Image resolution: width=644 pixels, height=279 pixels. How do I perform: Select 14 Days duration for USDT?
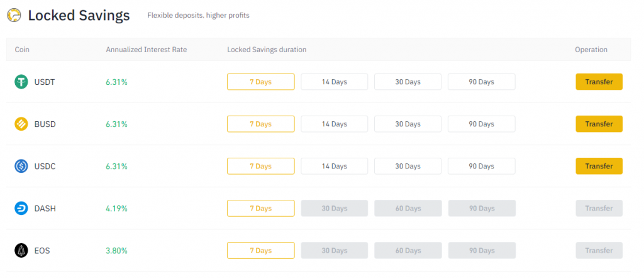(334, 82)
